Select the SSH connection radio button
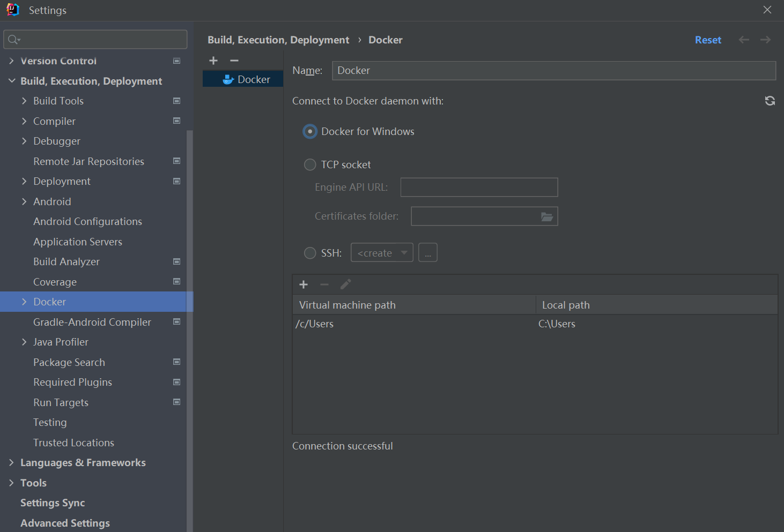The image size is (784, 532). [310, 253]
